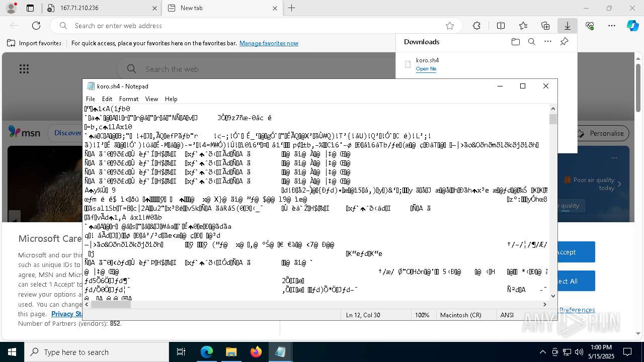Select koro.sh4 download entry name

coord(427,60)
